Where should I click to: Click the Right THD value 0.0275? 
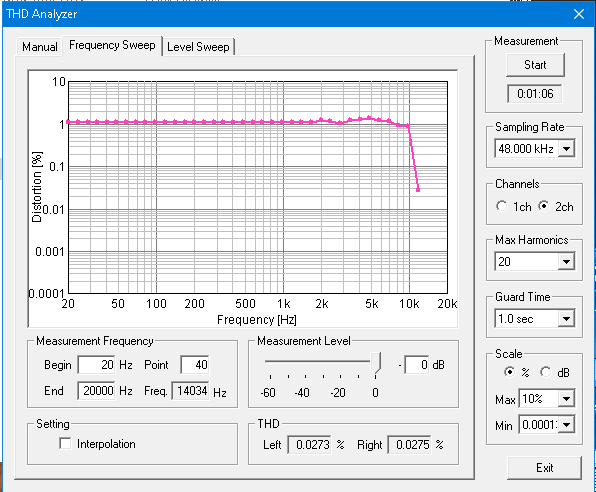click(x=410, y=445)
